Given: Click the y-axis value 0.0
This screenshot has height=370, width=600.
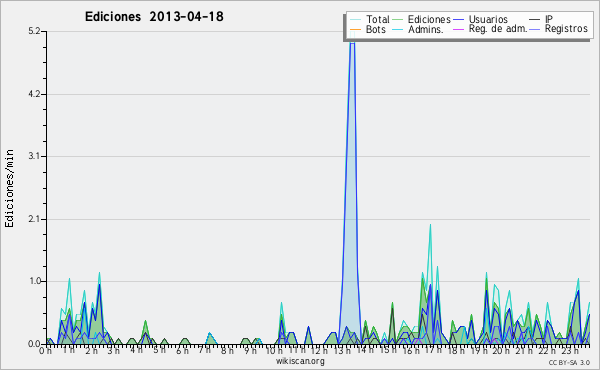Looking at the screenshot, I should 34,344.
